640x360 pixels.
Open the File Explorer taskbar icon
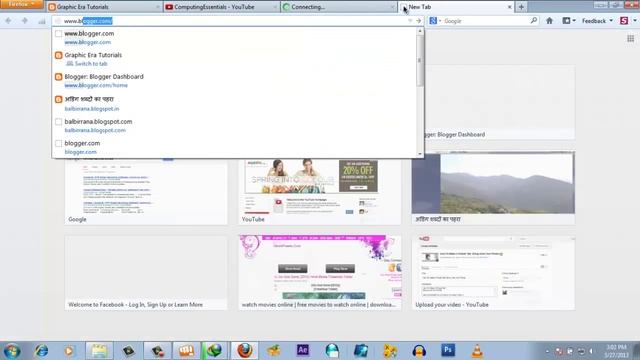99,351
